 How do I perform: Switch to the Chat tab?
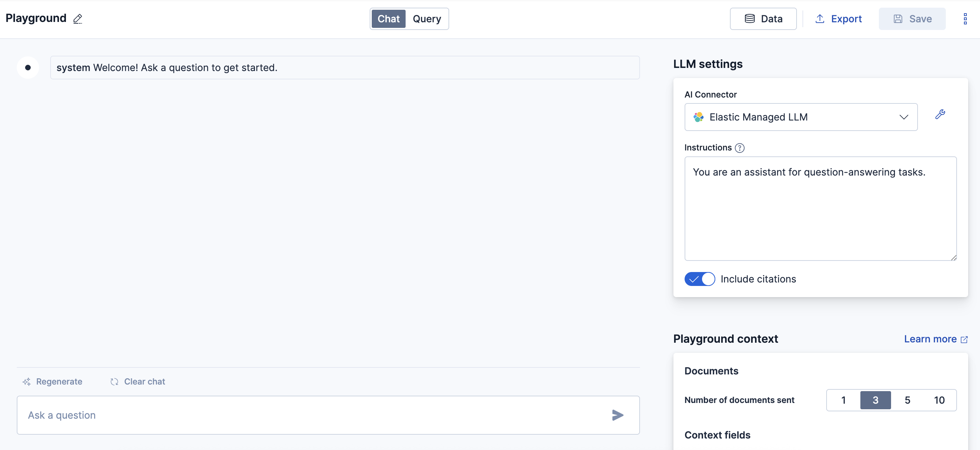388,18
